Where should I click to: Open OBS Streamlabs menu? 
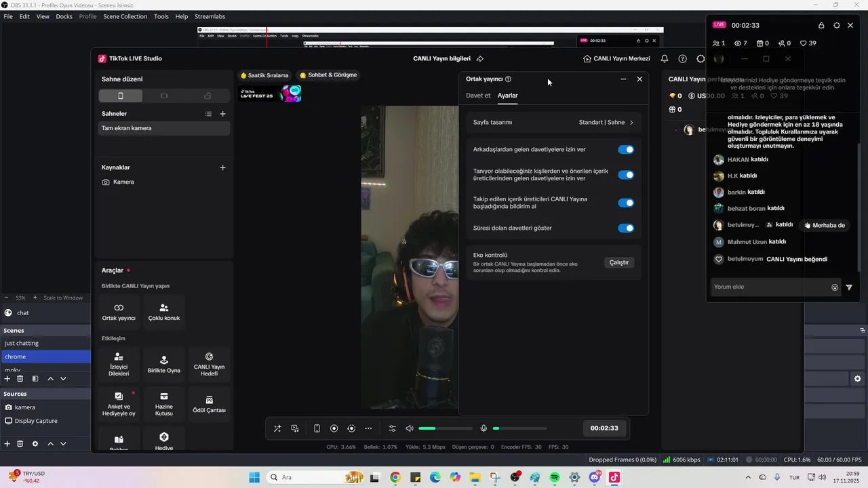210,16
